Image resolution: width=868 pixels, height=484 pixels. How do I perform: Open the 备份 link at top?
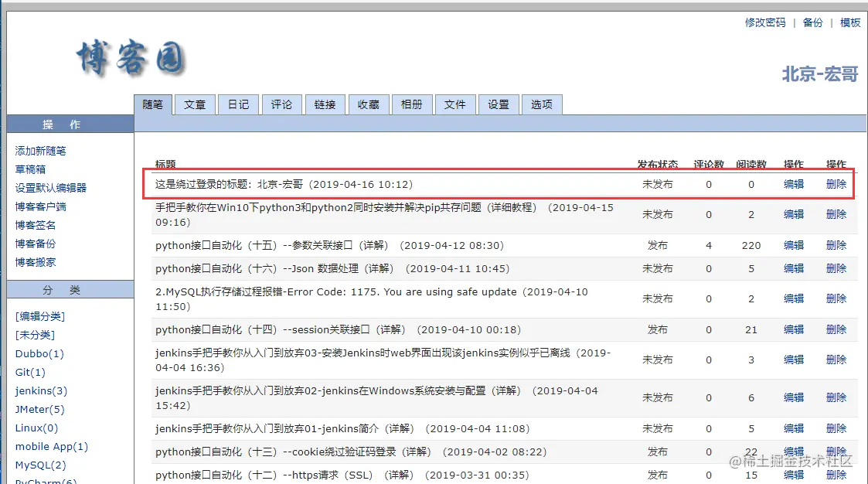pyautogui.click(x=812, y=22)
